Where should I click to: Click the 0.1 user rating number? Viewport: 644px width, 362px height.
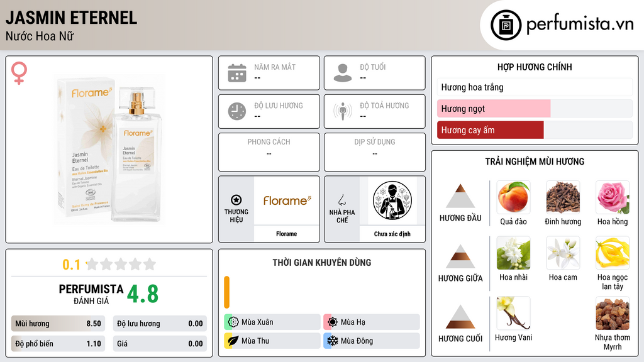[71, 265]
